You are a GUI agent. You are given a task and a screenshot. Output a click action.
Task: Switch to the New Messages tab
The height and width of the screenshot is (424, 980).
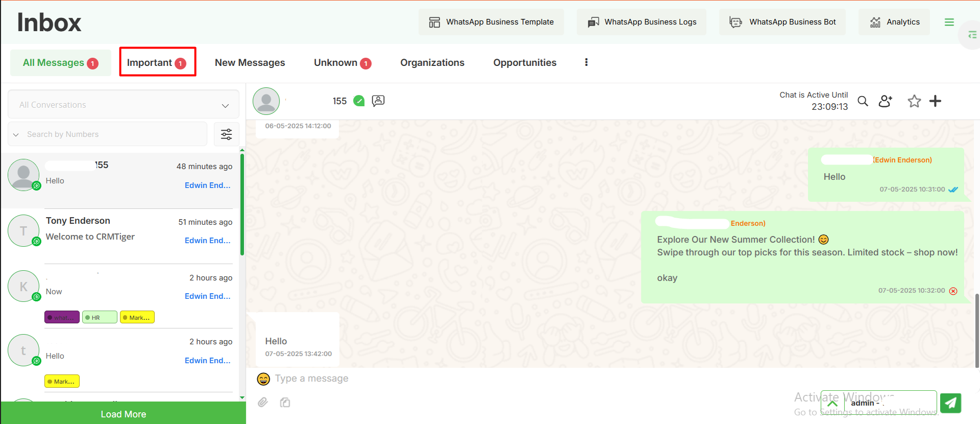250,62
